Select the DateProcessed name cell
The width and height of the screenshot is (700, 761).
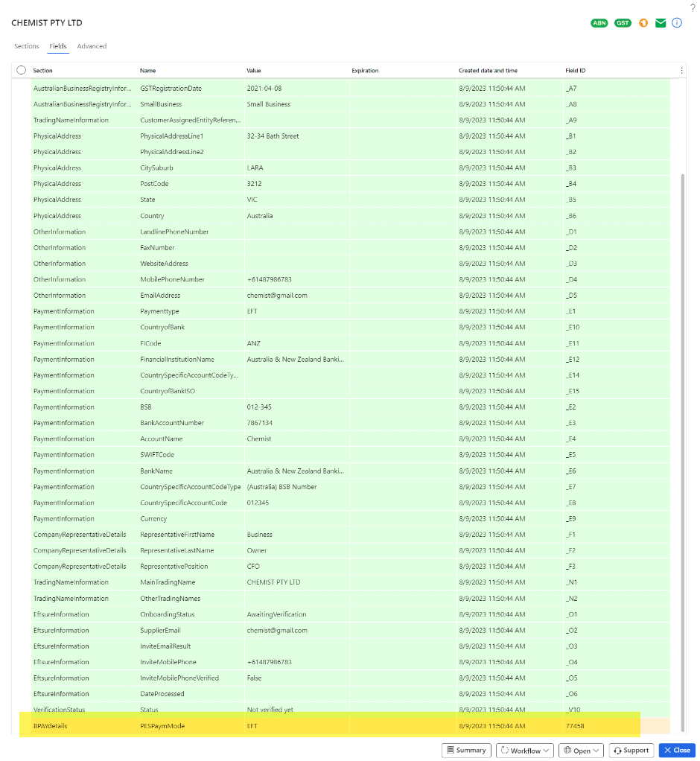click(x=162, y=694)
